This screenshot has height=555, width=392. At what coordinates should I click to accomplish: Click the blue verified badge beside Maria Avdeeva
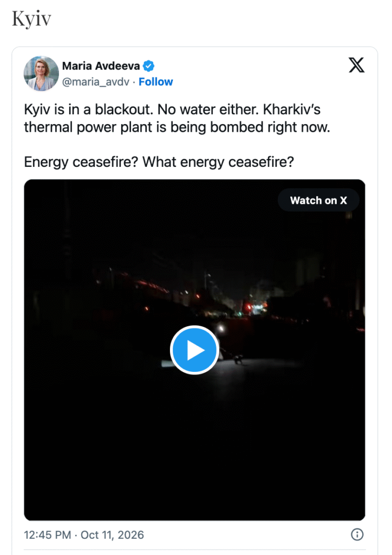148,66
